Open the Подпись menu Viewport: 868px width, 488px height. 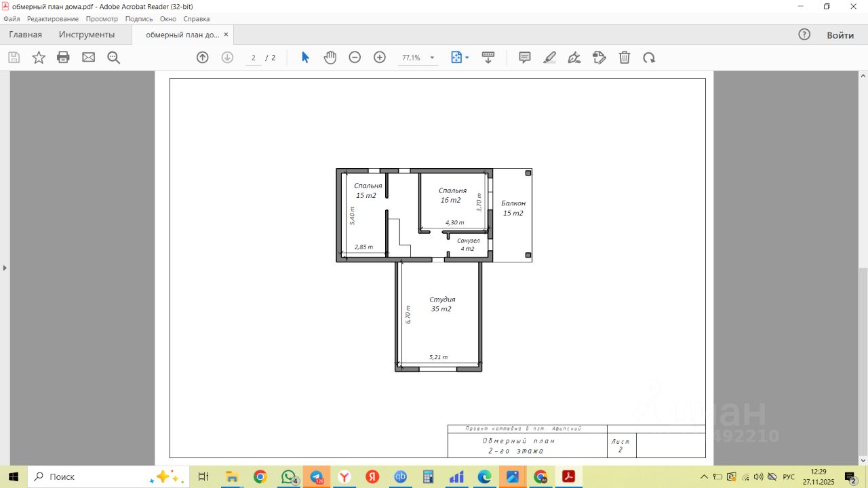click(139, 19)
